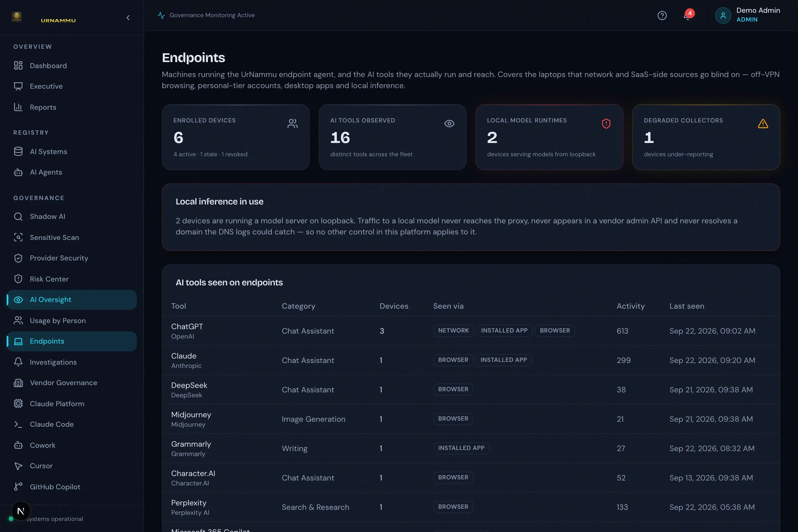Click the Activity column header
This screenshot has height=532, width=798.
630,306
